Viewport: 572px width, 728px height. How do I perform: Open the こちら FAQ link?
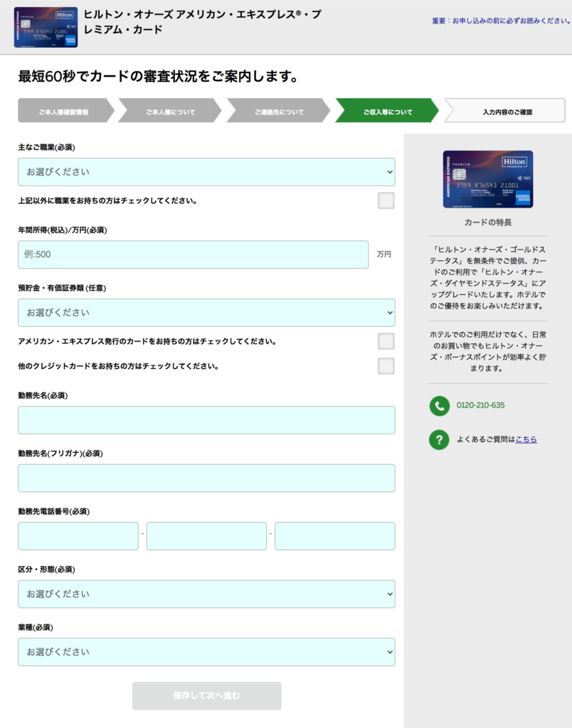pyautogui.click(x=526, y=439)
